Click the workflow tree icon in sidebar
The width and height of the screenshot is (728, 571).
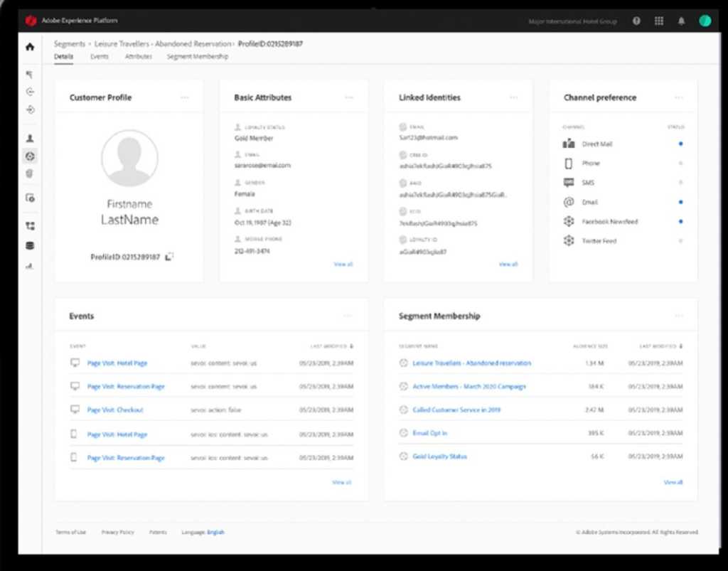(x=30, y=226)
